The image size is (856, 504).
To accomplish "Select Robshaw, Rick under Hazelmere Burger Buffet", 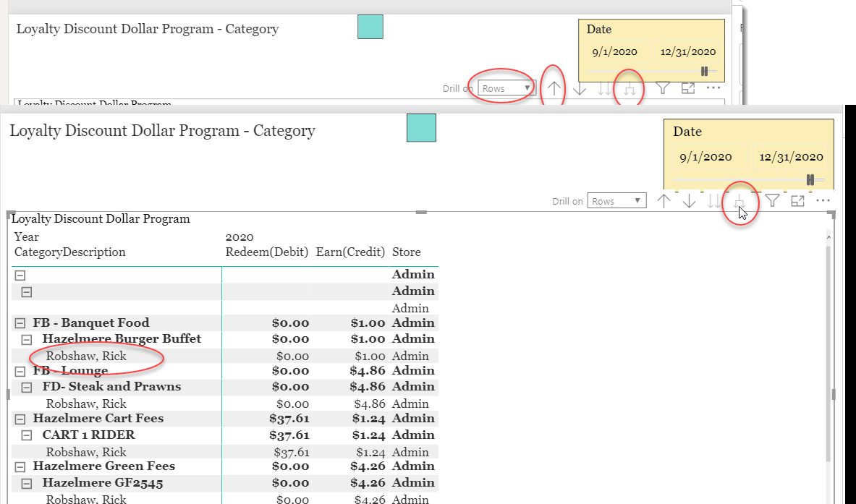I will 86,356.
